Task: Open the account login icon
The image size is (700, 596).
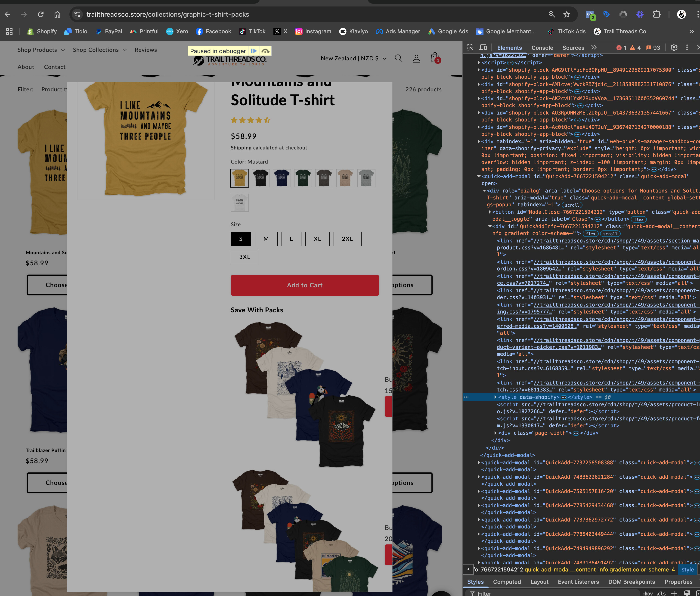Action: [416, 59]
